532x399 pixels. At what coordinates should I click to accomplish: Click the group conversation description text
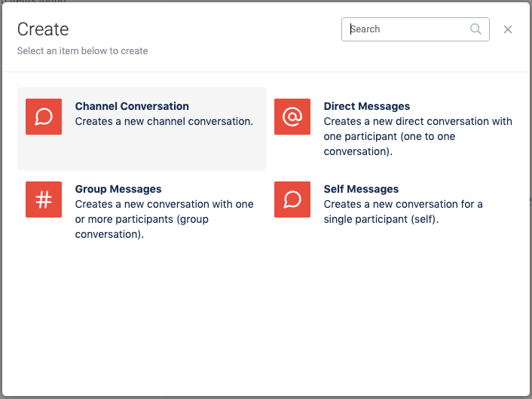(164, 219)
